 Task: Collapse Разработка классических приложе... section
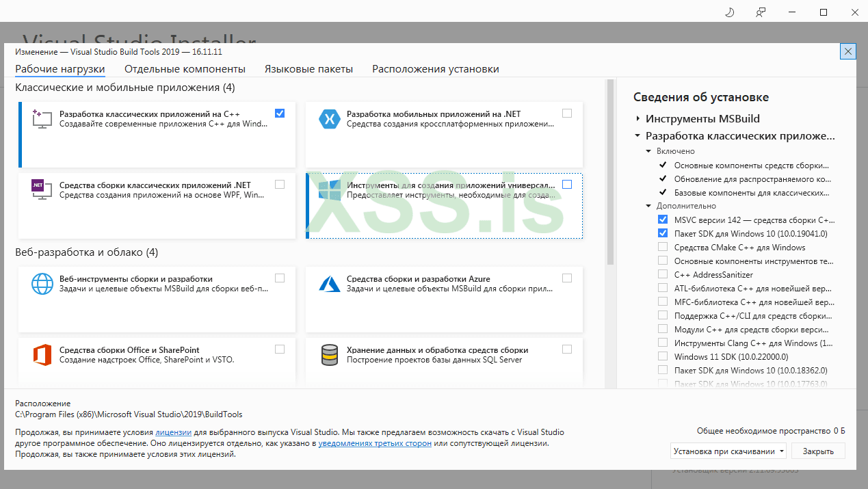637,136
